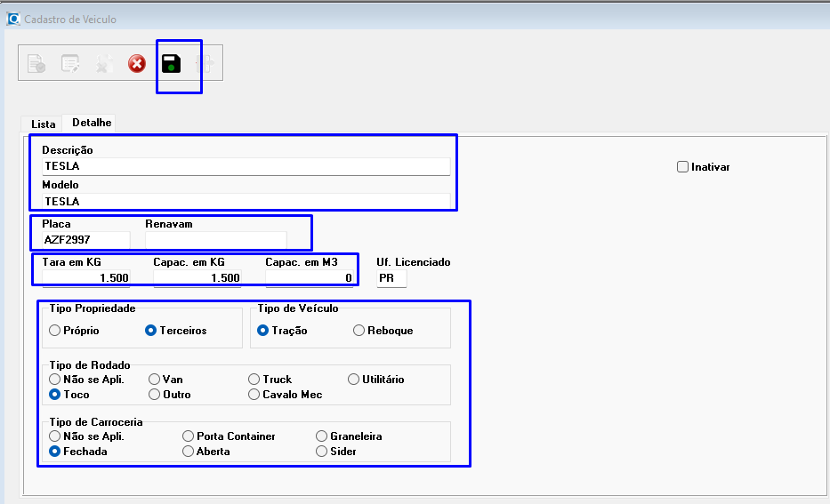Choose Reboque vehicle type

pyautogui.click(x=359, y=331)
